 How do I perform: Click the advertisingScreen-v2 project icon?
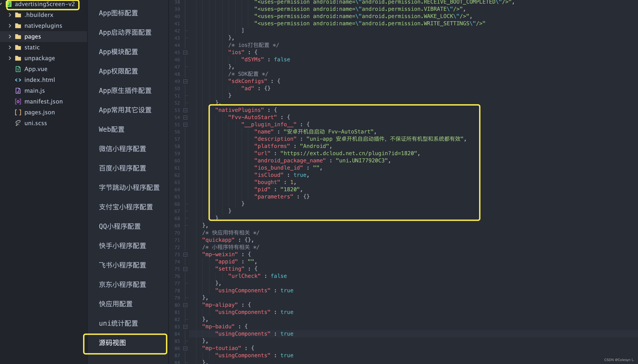[x=9, y=4]
